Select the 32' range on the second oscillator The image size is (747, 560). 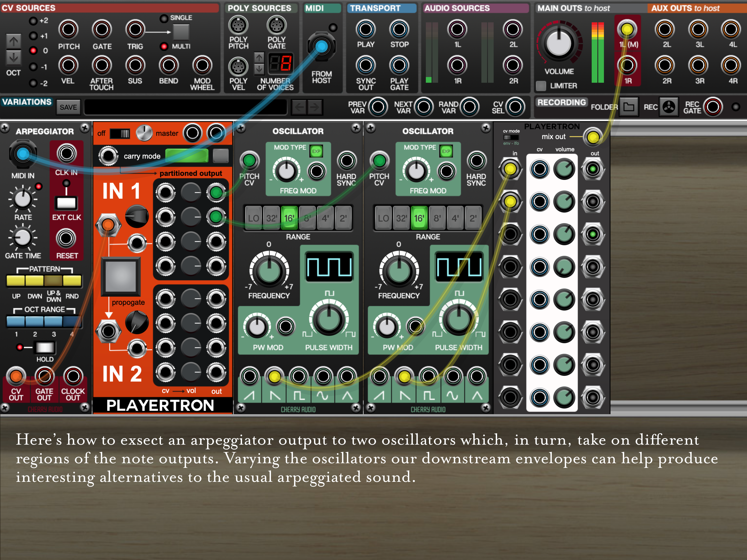401,218
